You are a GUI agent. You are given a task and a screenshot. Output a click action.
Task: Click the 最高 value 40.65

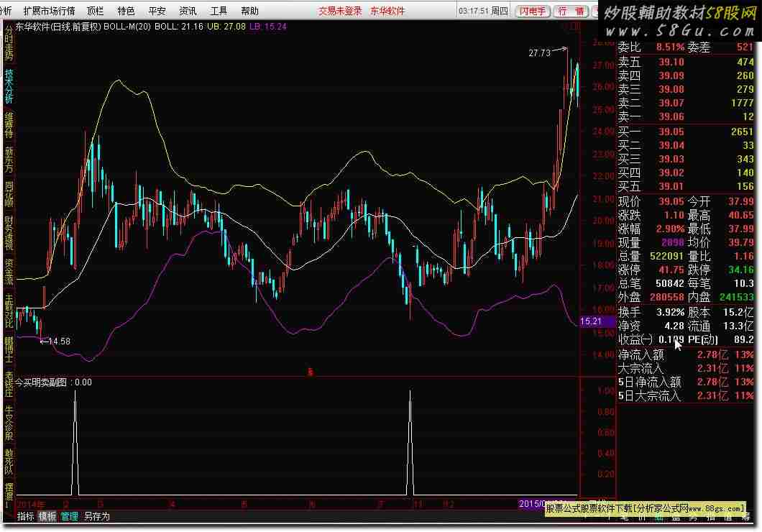point(740,215)
